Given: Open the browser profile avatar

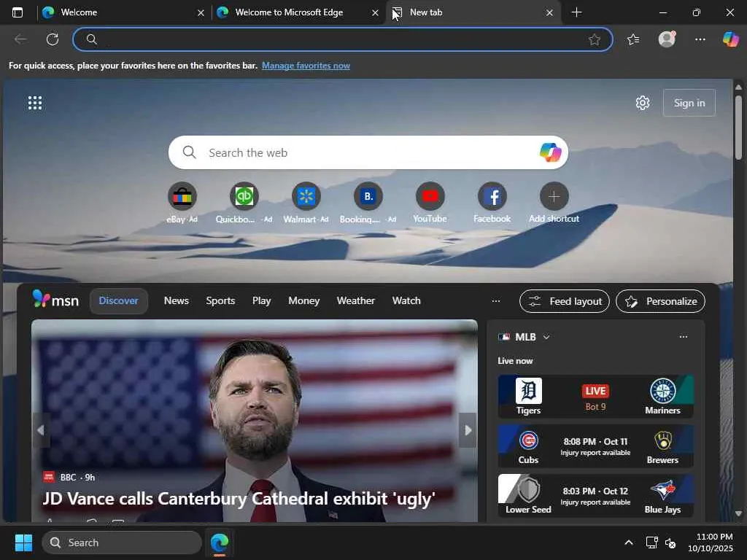Looking at the screenshot, I should (x=667, y=39).
